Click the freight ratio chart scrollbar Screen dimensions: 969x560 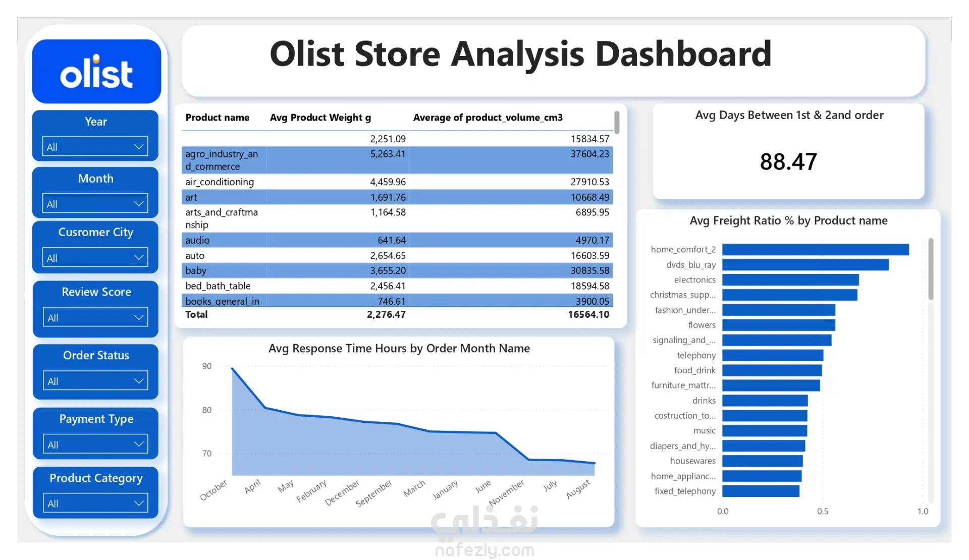pos(931,269)
